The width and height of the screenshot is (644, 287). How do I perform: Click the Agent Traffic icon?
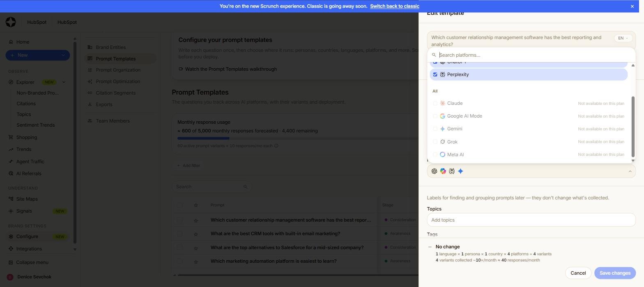click(11, 162)
